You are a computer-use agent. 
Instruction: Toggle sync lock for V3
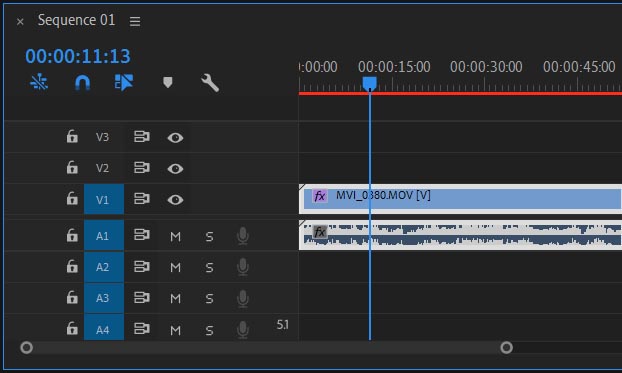point(142,137)
